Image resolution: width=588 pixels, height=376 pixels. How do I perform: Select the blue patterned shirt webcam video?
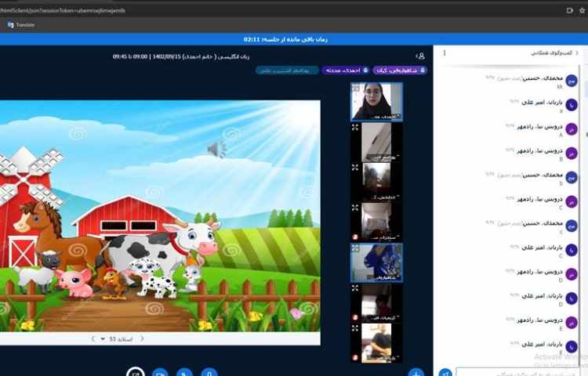(376, 262)
